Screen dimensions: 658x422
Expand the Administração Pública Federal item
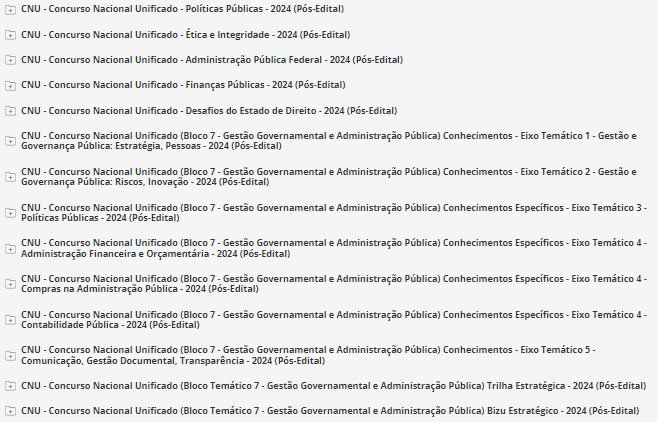click(x=10, y=60)
